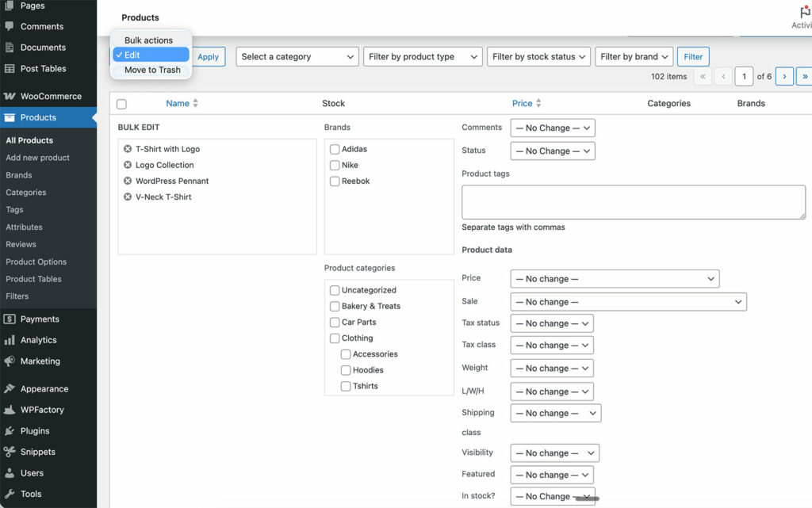Check the Accessories subcategory checkbox

[x=346, y=354]
